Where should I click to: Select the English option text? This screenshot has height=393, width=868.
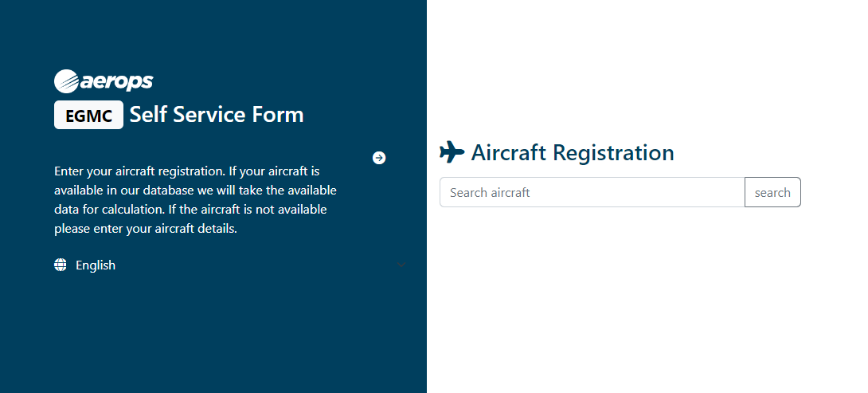(x=96, y=265)
